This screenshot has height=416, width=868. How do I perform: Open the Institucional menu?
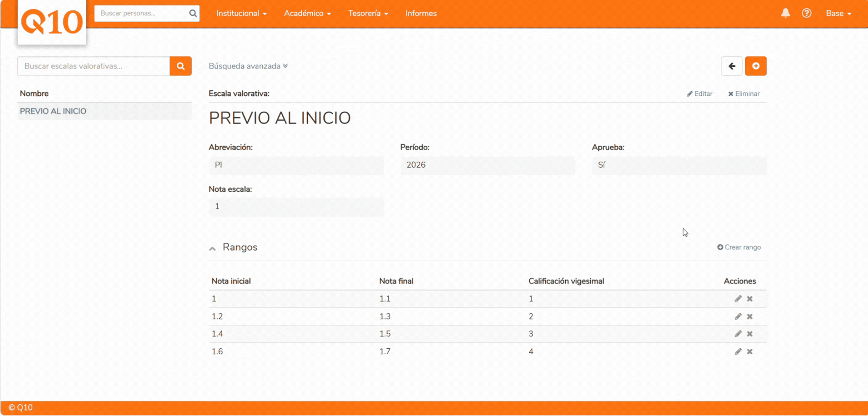pyautogui.click(x=242, y=13)
